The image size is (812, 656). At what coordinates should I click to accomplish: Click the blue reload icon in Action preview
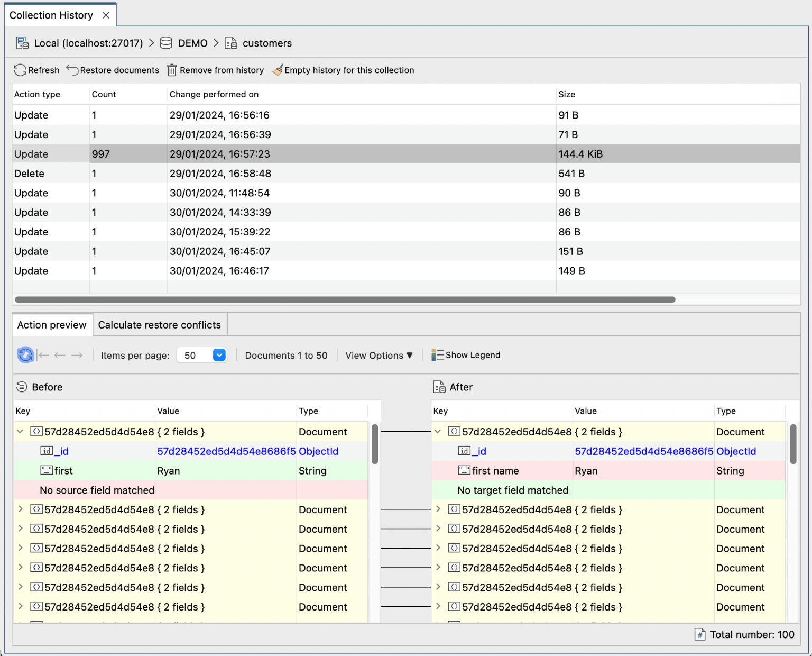point(25,355)
